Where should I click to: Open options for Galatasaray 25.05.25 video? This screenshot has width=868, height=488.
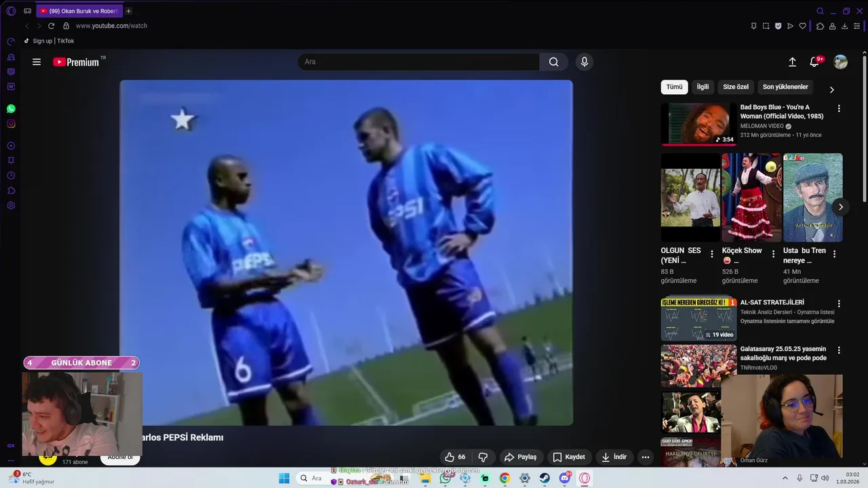(x=839, y=350)
